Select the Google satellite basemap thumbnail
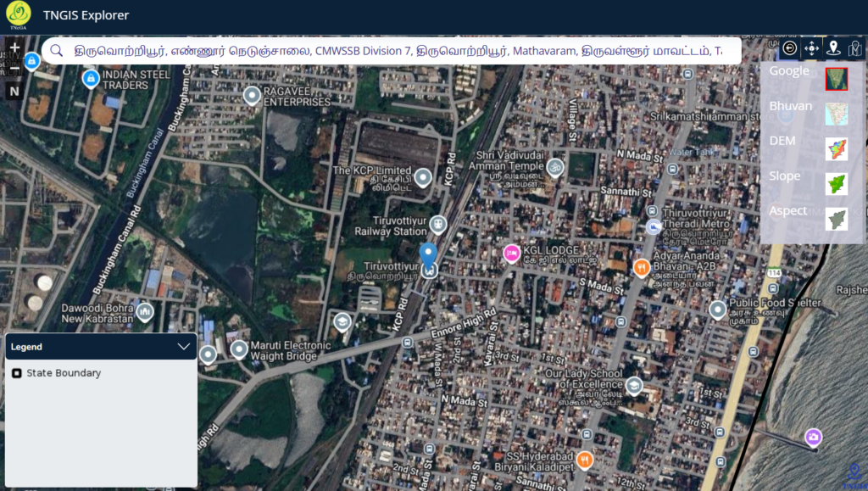 coord(837,79)
